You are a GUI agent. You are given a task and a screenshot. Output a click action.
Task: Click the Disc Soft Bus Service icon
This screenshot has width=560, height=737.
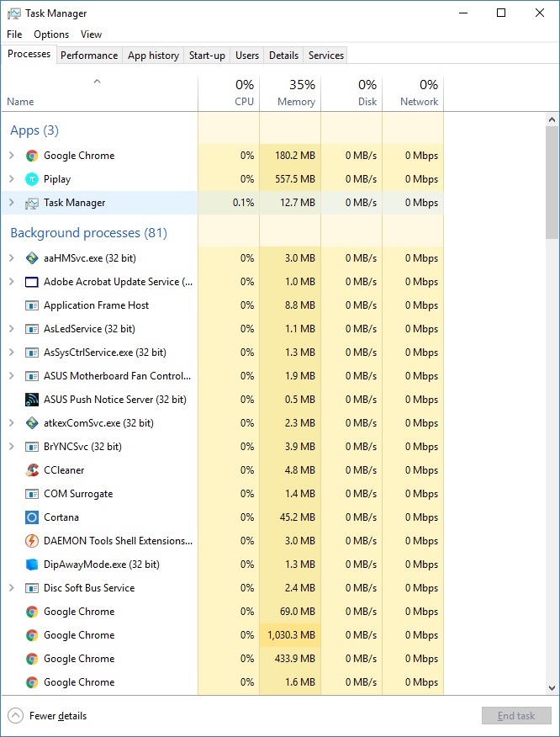point(31,588)
